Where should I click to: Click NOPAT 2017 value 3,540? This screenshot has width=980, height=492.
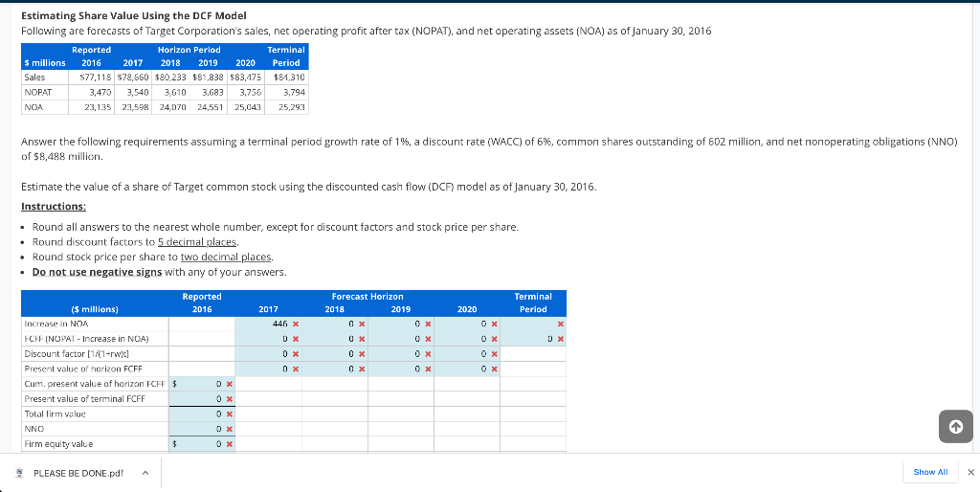click(139, 93)
